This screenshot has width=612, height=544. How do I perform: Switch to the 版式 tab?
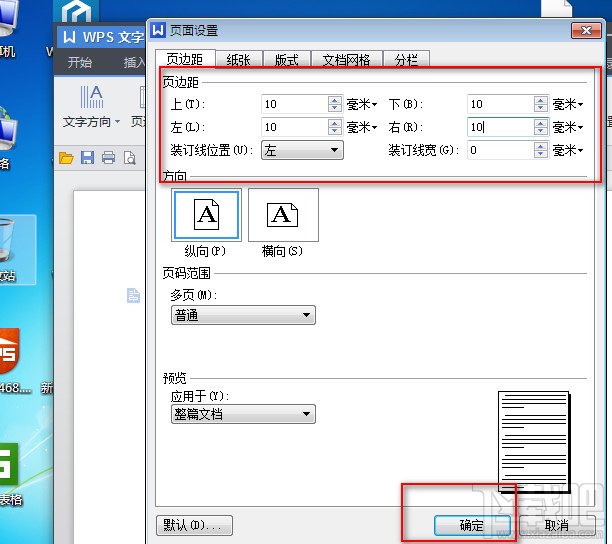(x=286, y=60)
